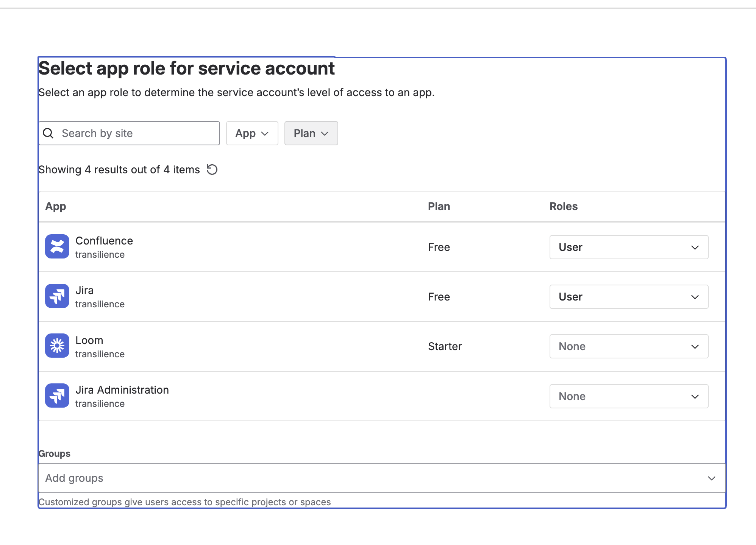Open Jira role dropdown showing User
Screen dimensions: 756x545
point(628,297)
